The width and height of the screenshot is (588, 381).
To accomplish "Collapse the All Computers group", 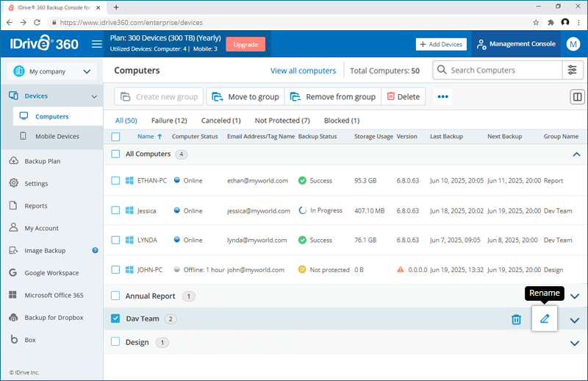I will click(576, 154).
